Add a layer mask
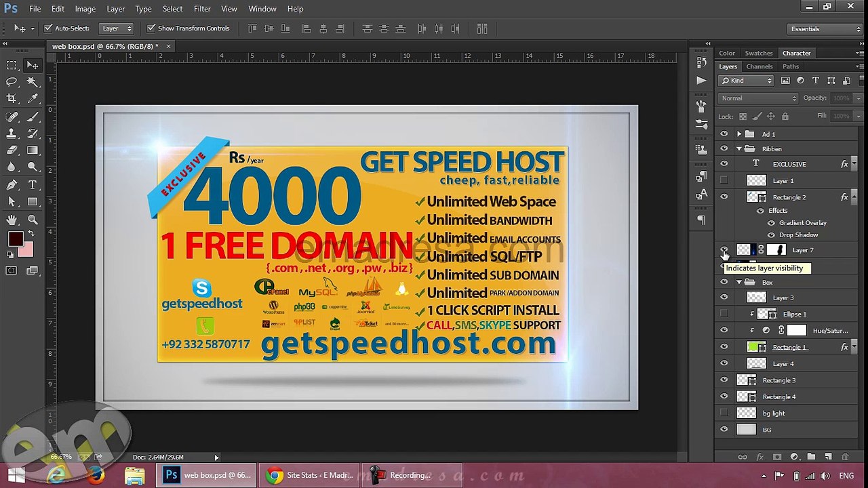The image size is (868, 488). point(777,457)
